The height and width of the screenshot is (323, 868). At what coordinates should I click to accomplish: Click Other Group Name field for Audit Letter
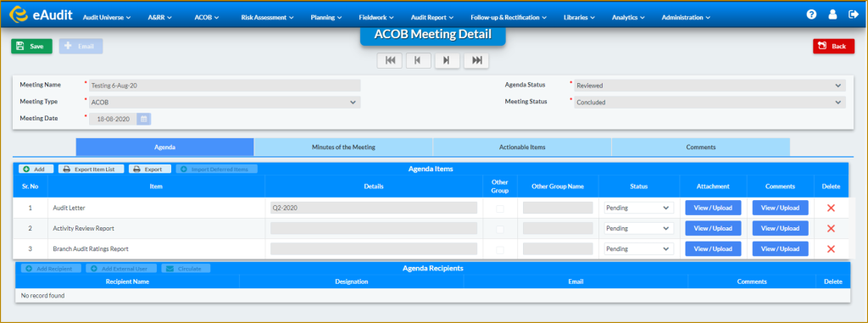tap(558, 208)
